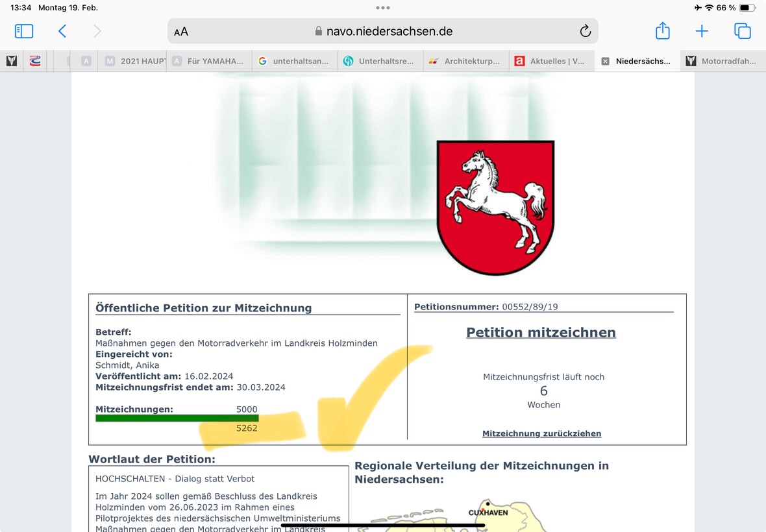Tap the Niedersachsen horse coat of arms
This screenshot has height=532, width=766.
tap(495, 208)
